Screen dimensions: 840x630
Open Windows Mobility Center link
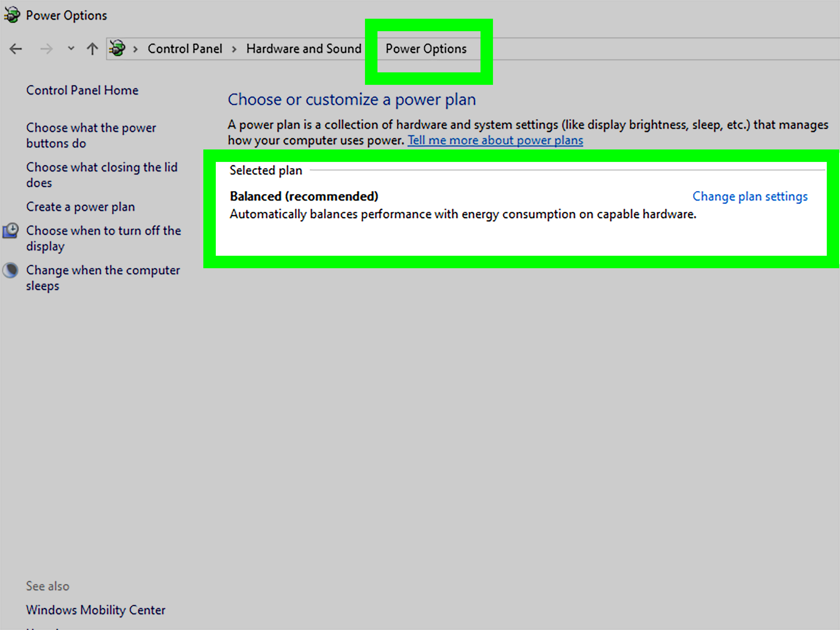pos(96,610)
